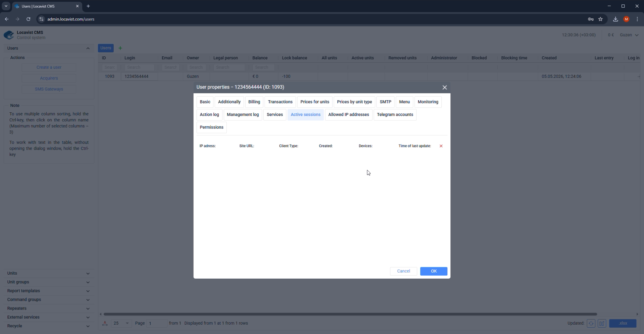Viewport: 644px width, 334px height.
Task: Open the browser tab search dropdown
Action: [6, 6]
